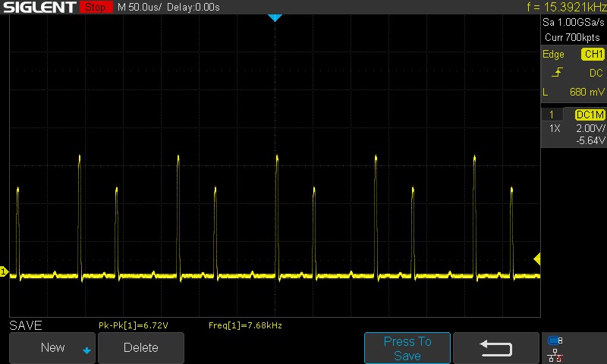Screen dimensions: 607x364
Task: Click the SAVE menu title label
Action: [x=26, y=325]
